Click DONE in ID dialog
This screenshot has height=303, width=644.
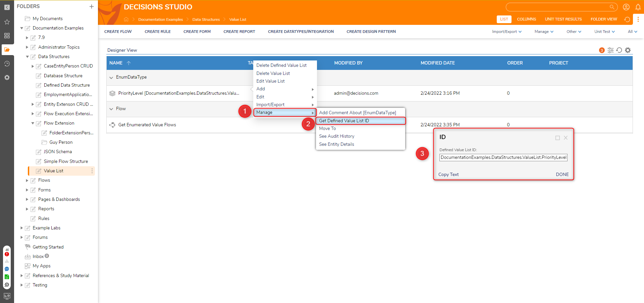(562, 175)
